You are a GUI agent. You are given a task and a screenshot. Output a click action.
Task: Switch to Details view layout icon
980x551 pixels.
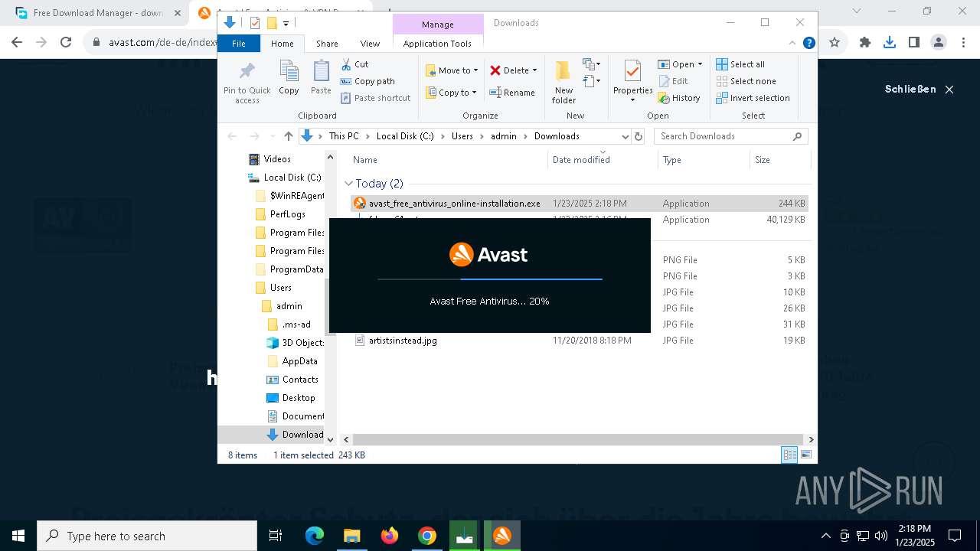click(789, 455)
